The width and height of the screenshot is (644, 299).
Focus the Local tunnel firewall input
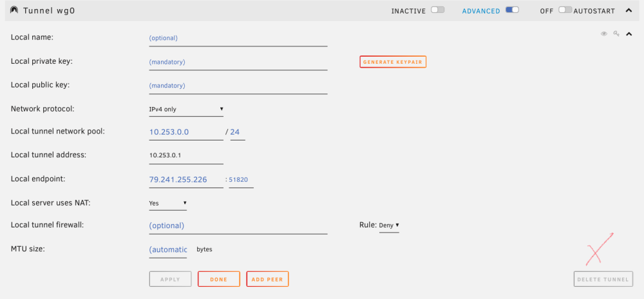pos(238,226)
